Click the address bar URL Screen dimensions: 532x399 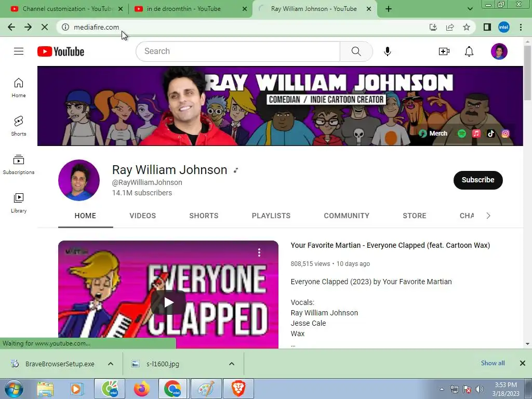click(x=96, y=27)
